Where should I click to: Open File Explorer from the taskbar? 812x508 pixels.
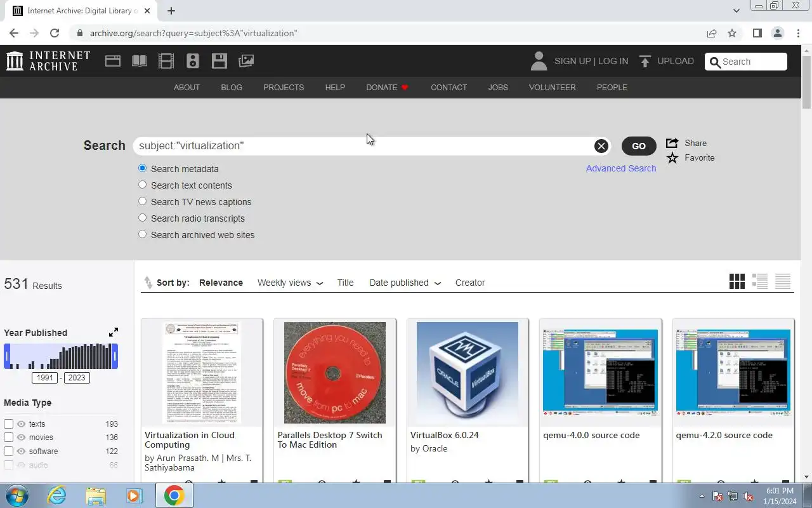[x=96, y=495]
